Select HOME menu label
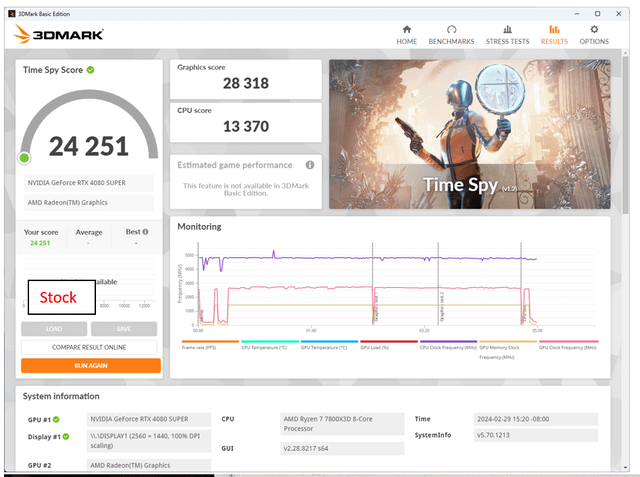The image size is (640, 477). [407, 42]
